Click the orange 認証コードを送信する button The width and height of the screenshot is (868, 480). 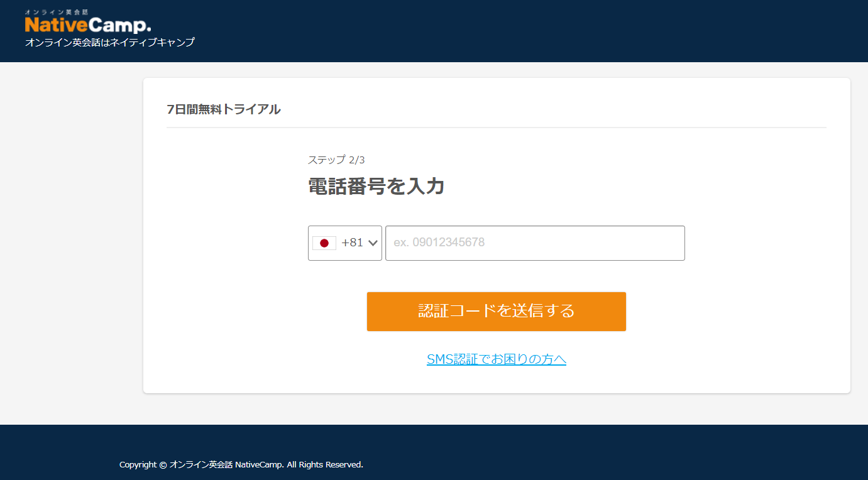(497, 311)
